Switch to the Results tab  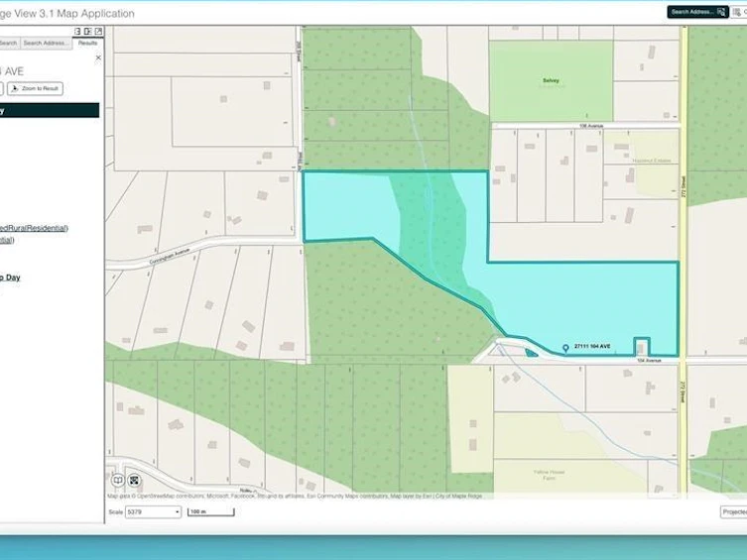pyautogui.click(x=87, y=43)
